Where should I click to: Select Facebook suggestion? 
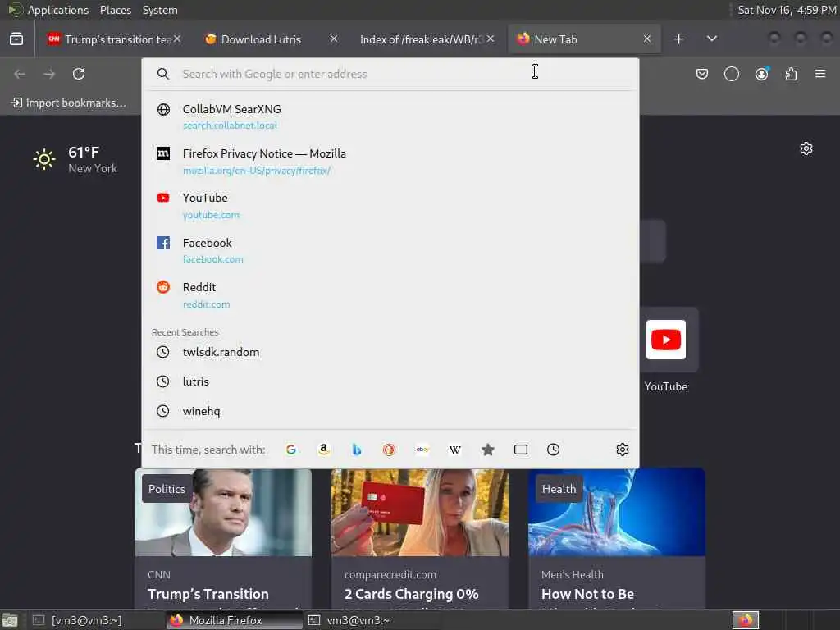point(390,250)
